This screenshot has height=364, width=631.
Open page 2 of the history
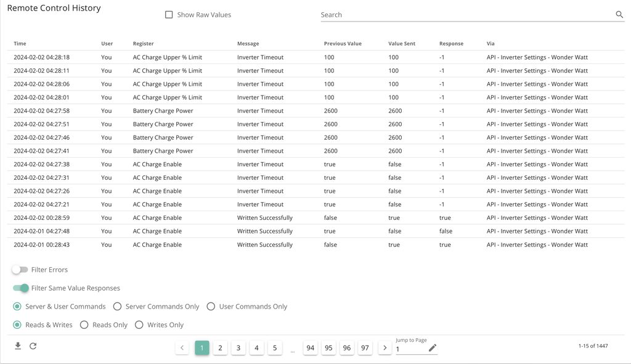pyautogui.click(x=220, y=348)
